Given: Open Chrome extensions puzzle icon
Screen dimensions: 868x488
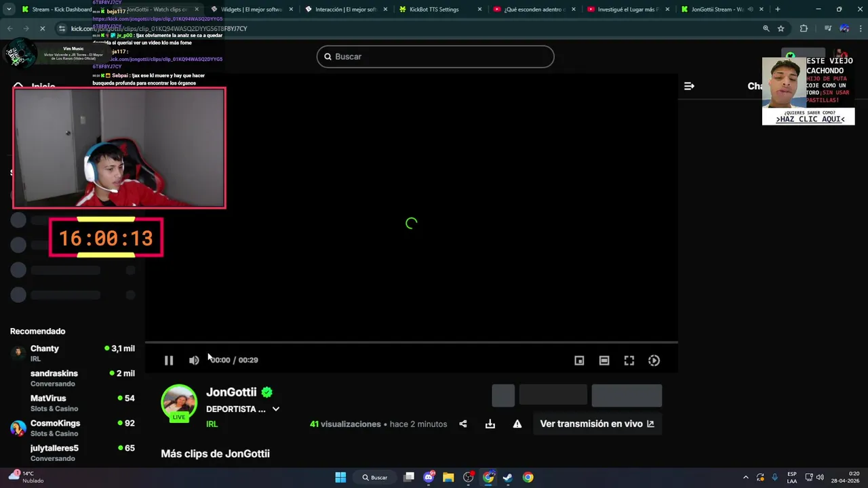Looking at the screenshot, I should tap(804, 28).
